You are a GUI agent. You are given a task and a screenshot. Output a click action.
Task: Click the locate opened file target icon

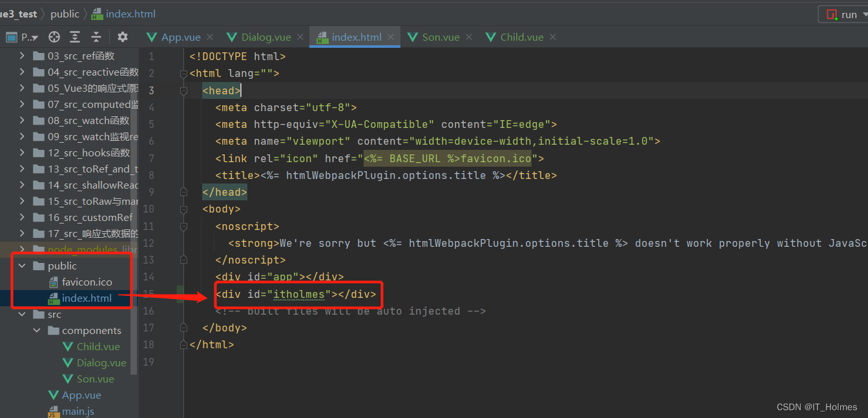point(54,37)
